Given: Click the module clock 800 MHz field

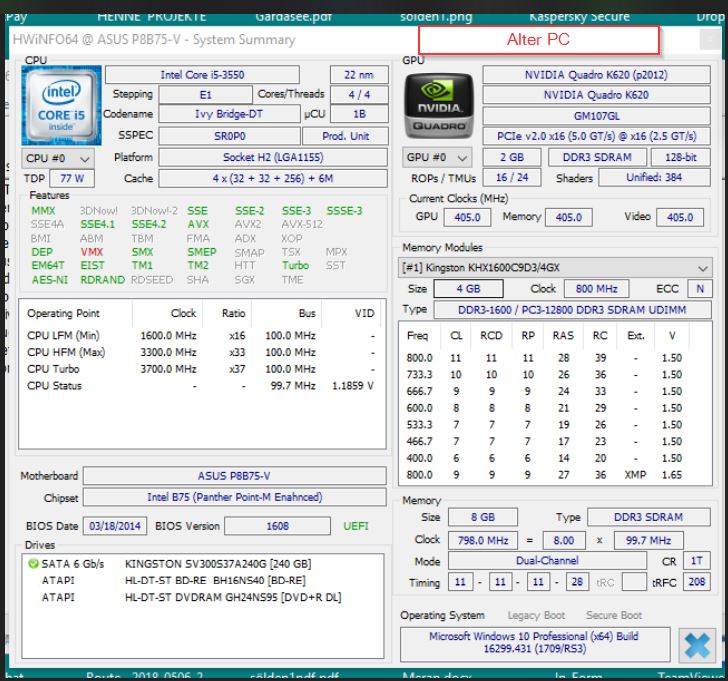Looking at the screenshot, I should (x=597, y=289).
